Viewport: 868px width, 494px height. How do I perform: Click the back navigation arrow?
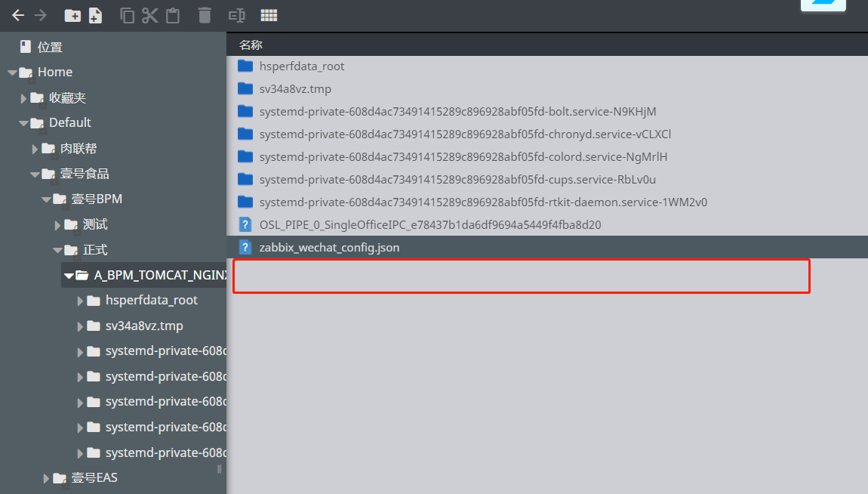coord(18,15)
